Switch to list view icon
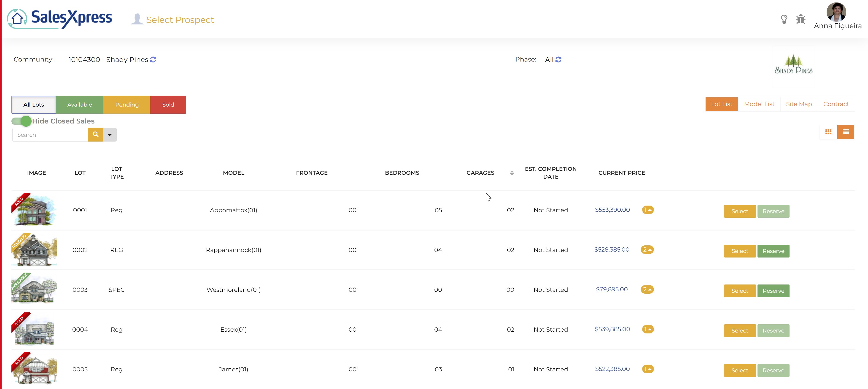Screen dimensions: 868x389 point(845,132)
